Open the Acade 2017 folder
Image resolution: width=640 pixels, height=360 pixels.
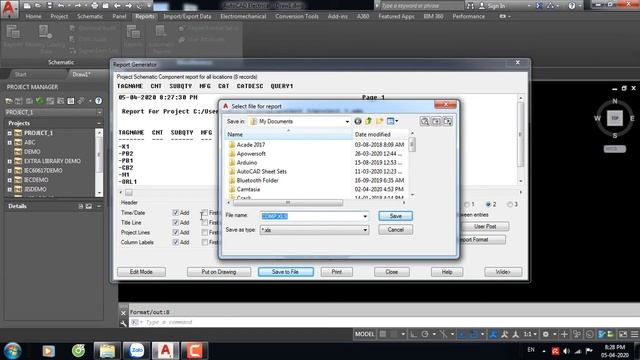click(x=251, y=145)
